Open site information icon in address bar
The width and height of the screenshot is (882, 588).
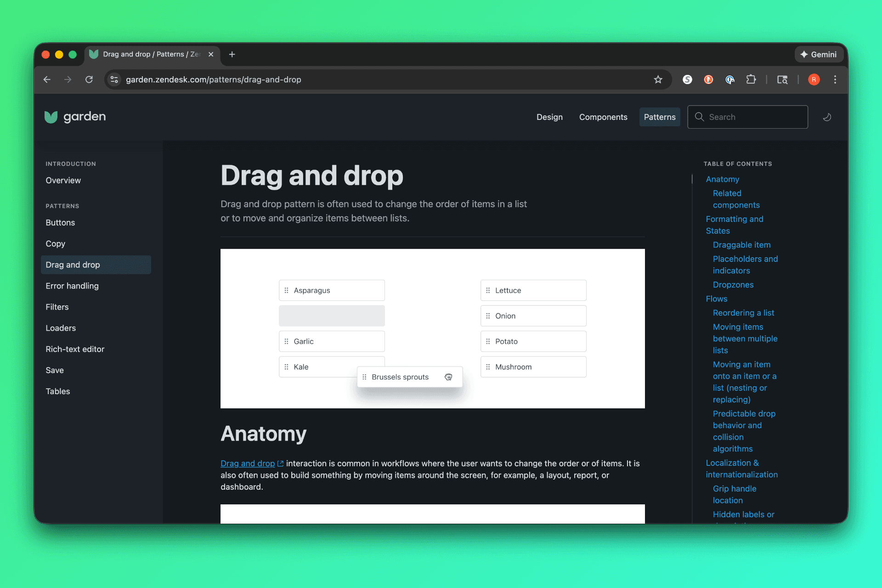point(114,79)
